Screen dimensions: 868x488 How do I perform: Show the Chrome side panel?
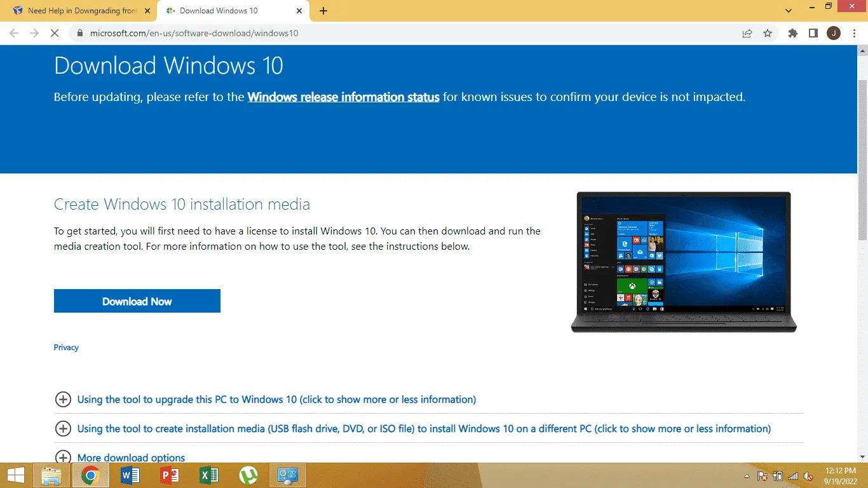[x=813, y=33]
